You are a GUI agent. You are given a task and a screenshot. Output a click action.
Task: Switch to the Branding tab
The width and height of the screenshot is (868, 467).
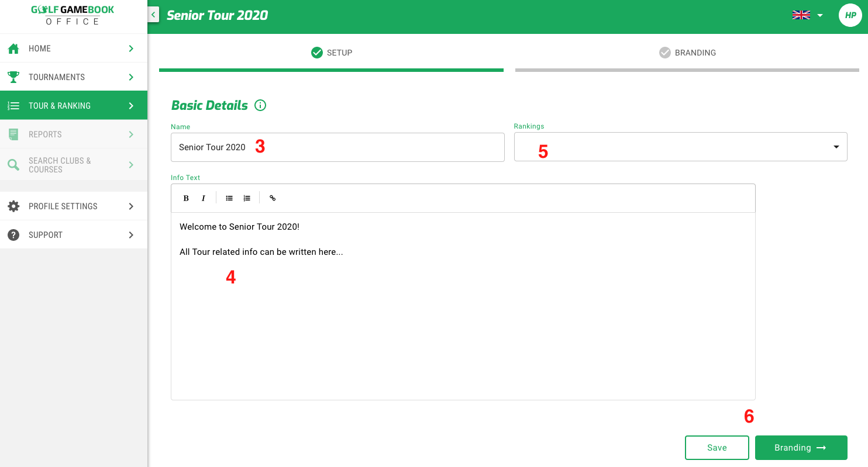click(687, 53)
